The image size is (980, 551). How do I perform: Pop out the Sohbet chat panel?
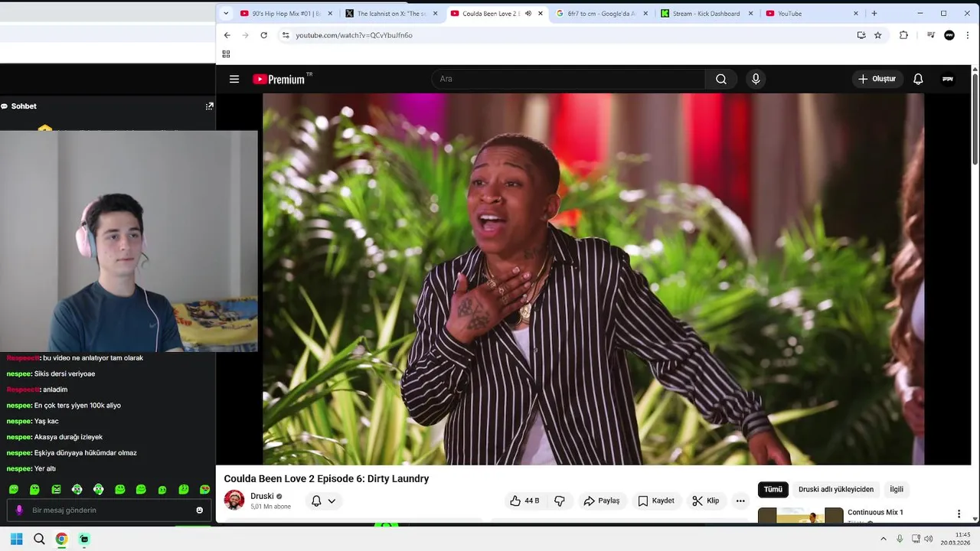[209, 106]
